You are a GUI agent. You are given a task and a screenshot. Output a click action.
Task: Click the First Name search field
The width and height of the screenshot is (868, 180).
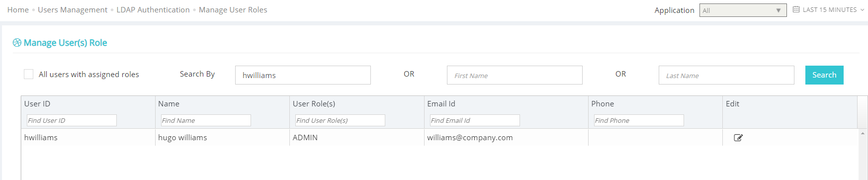click(515, 75)
